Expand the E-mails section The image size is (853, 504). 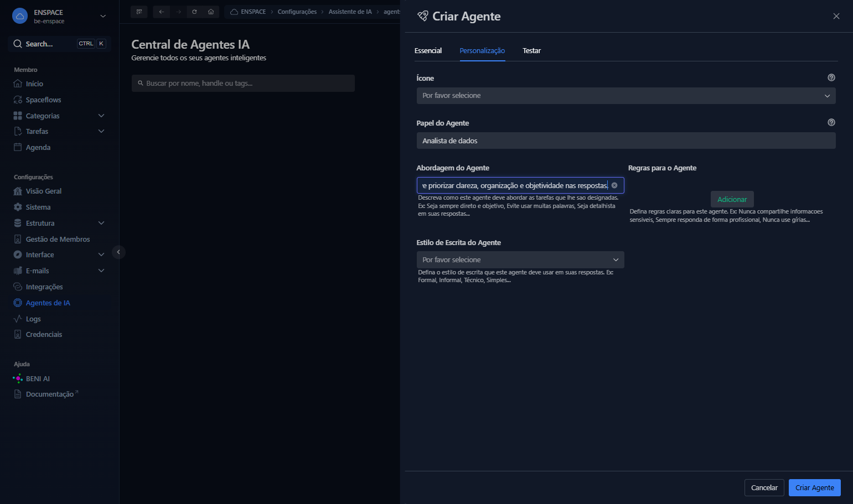[x=59, y=271]
